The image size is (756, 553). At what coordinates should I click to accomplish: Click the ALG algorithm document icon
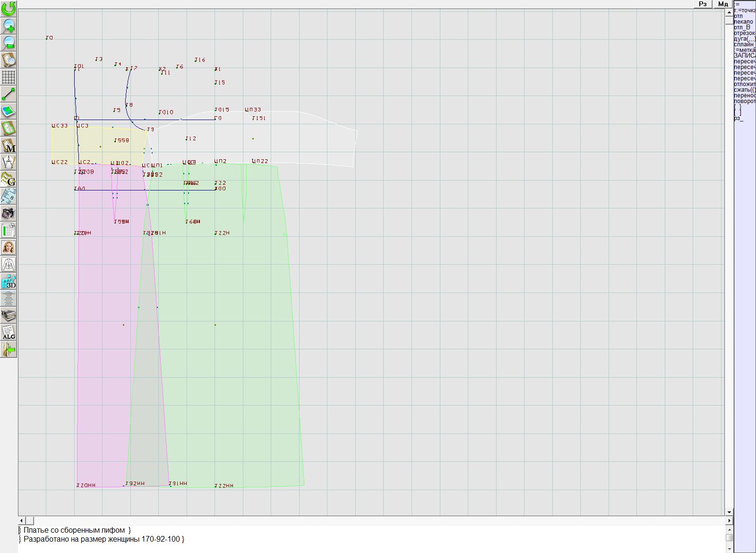pos(9,332)
